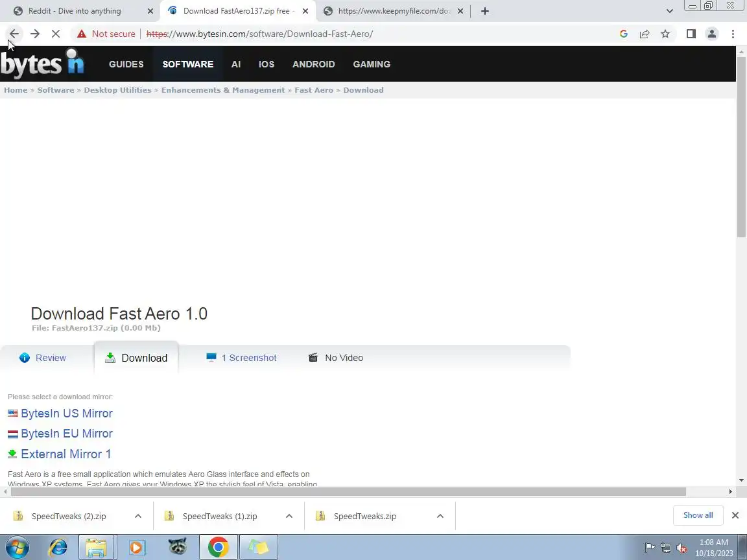Screen dimensions: 747x560
Task: Close the keepmyfile.com tab
Action: click(460, 11)
